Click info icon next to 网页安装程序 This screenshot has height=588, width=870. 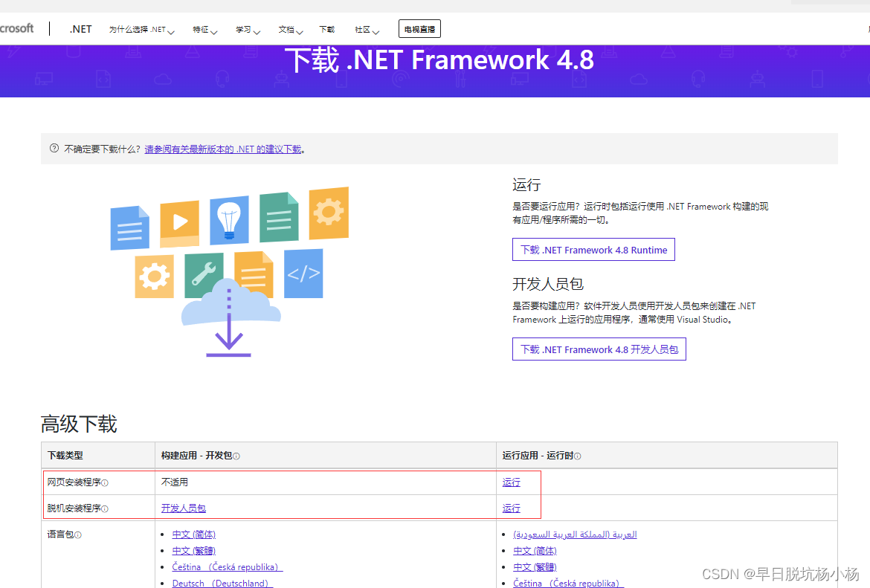(x=105, y=483)
